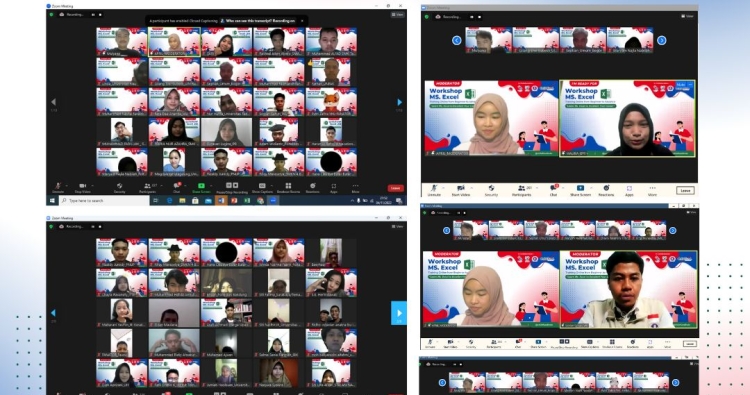750x395 pixels.
Task: Select male speaker video tile in middle-right window
Action: [x=629, y=290]
